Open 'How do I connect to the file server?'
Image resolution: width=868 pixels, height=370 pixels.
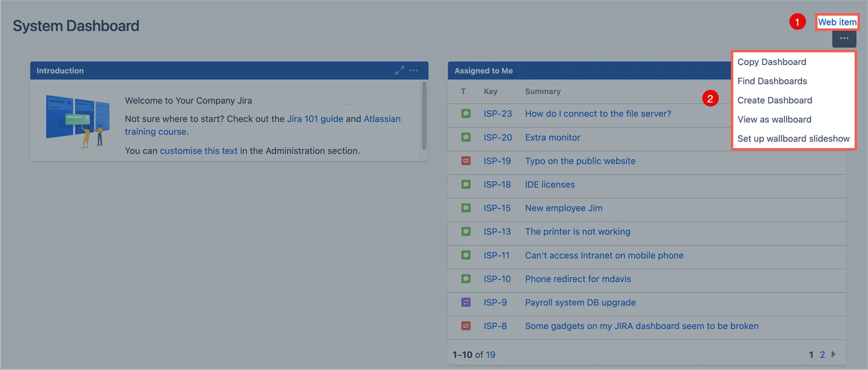point(598,114)
